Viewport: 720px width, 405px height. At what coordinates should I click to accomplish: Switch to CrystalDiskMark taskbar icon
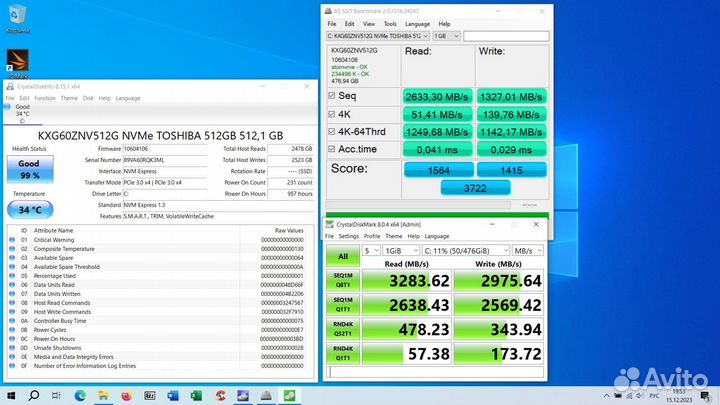coord(290,395)
